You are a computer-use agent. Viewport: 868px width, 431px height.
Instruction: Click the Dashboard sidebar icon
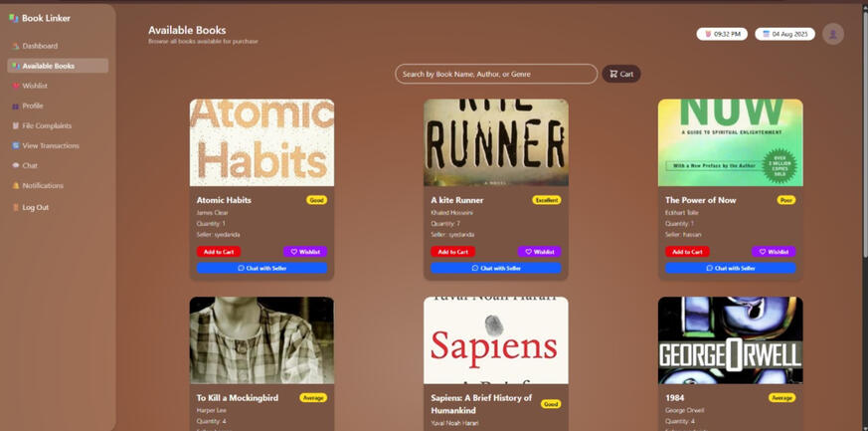click(16, 46)
